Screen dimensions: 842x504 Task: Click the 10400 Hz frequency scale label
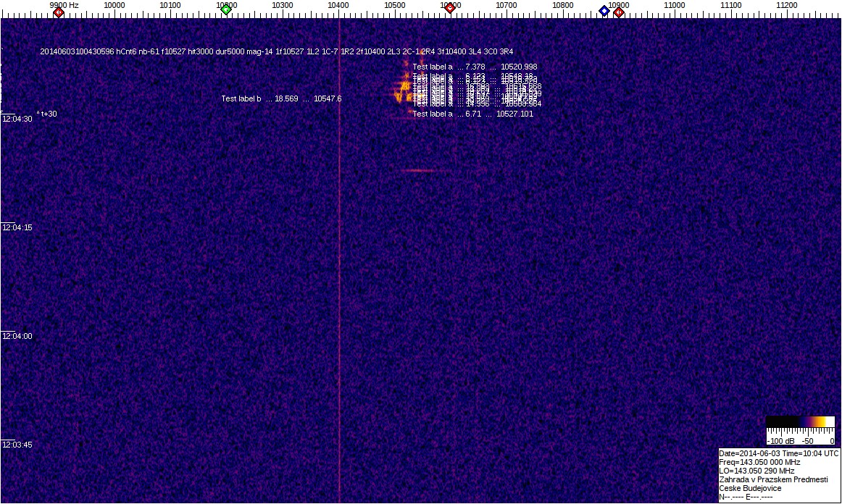coord(338,5)
